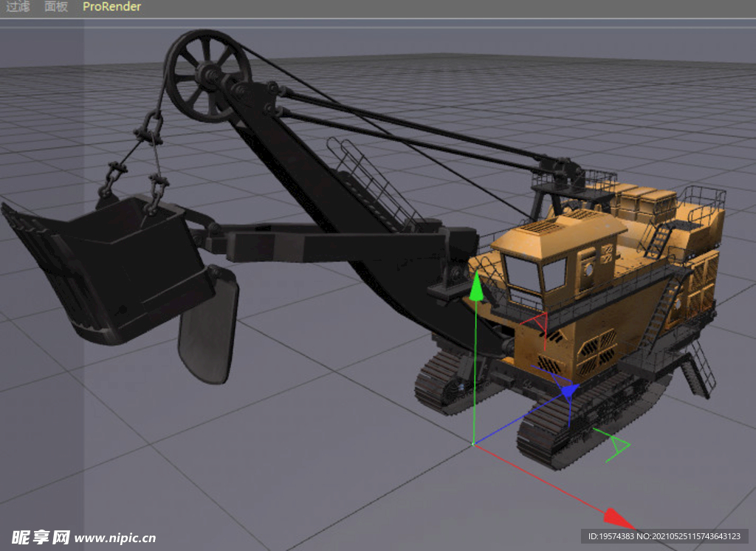Click the red triangular plane handle on gizmo
The width and height of the screenshot is (756, 551).
tap(537, 322)
